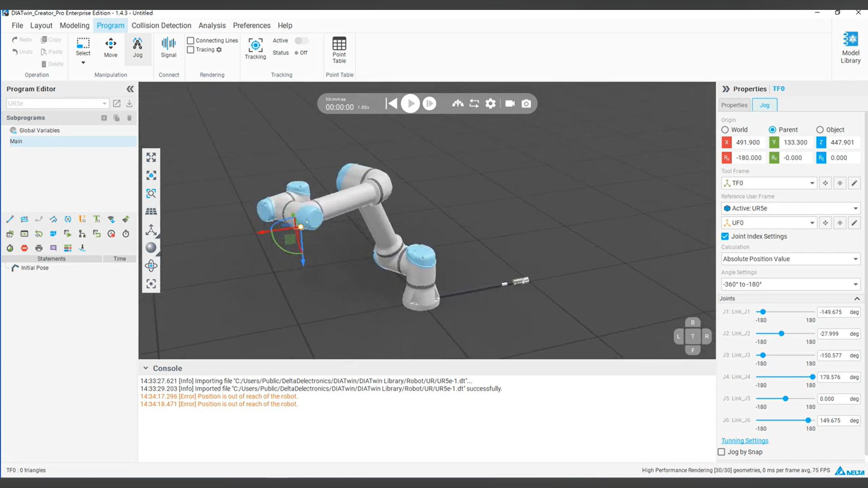Open the Point Table

coord(339,50)
